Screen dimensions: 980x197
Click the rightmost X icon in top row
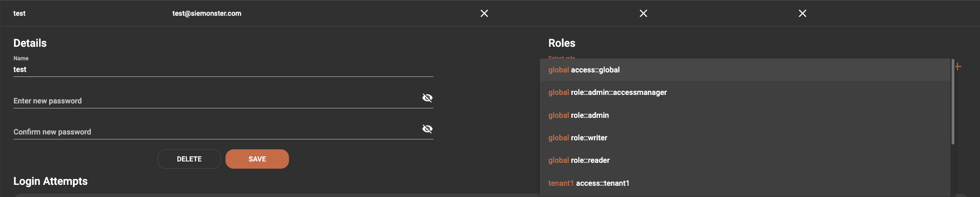coord(802,13)
